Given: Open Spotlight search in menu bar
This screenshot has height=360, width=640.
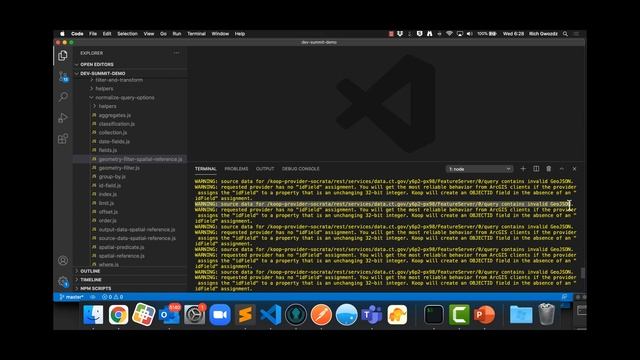Looking at the screenshot, I should point(565,34).
